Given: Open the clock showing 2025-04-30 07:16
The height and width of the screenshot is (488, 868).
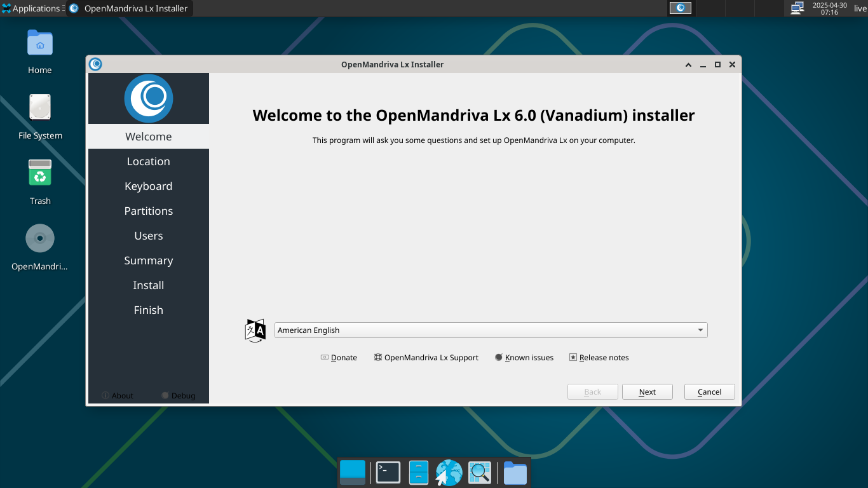Looking at the screenshot, I should click(x=829, y=8).
